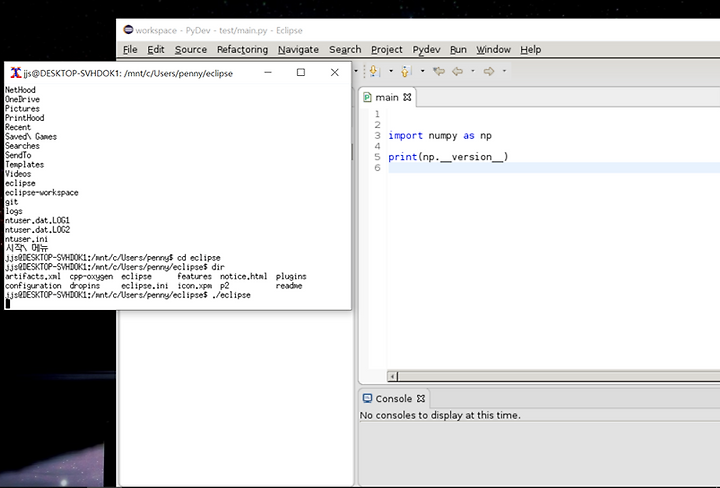Screen dimensions: 720x488
Task: Click 'Saved\ Games' in terminal listing
Action: click(31, 136)
